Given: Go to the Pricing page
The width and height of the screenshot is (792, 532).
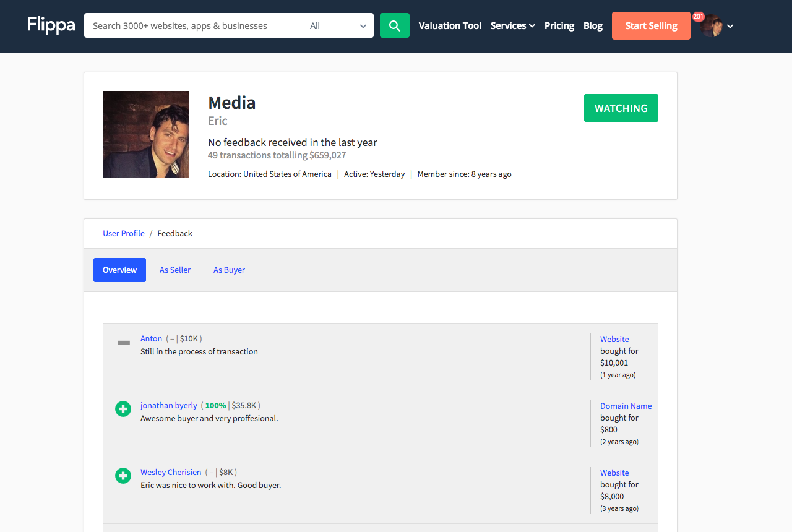Looking at the screenshot, I should click(559, 26).
